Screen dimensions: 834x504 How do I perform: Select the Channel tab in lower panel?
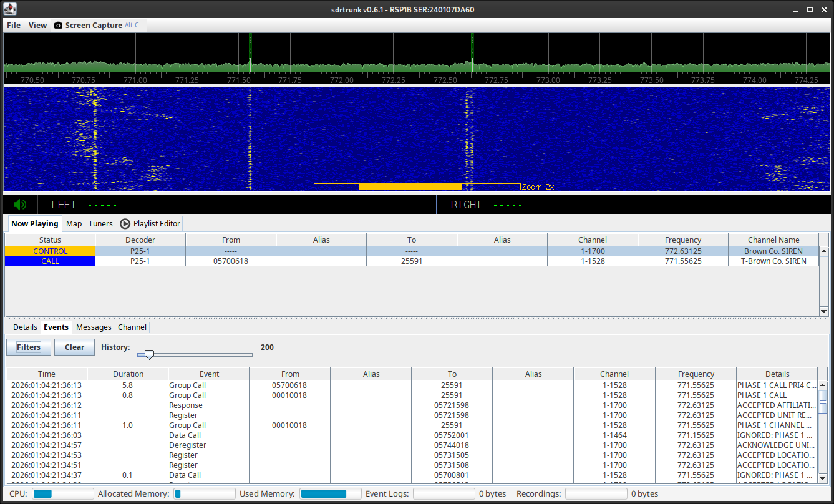[132, 327]
